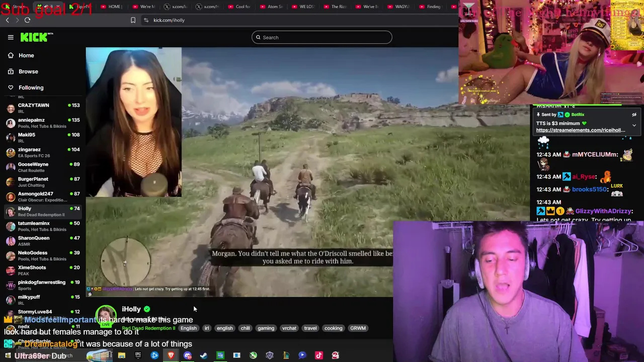Open CRAZYTAWN channel in sidebar
Viewport: 644px width, 362px height.
pos(43,108)
